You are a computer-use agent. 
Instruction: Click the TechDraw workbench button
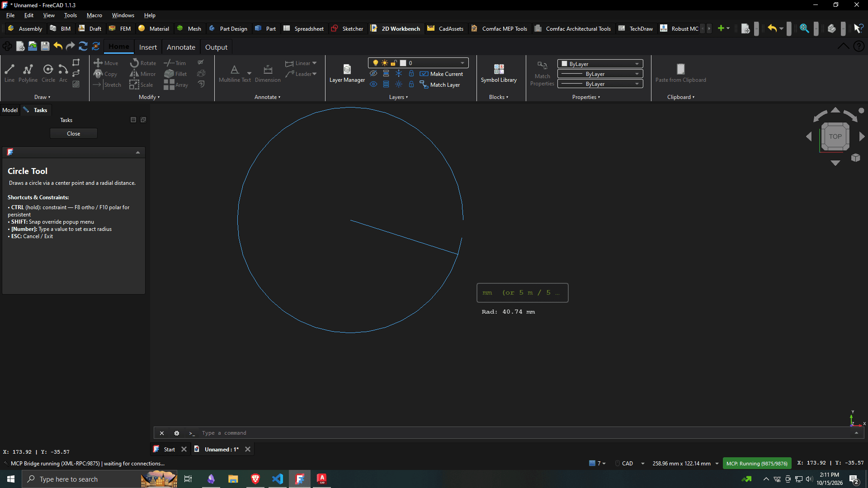(x=636, y=28)
